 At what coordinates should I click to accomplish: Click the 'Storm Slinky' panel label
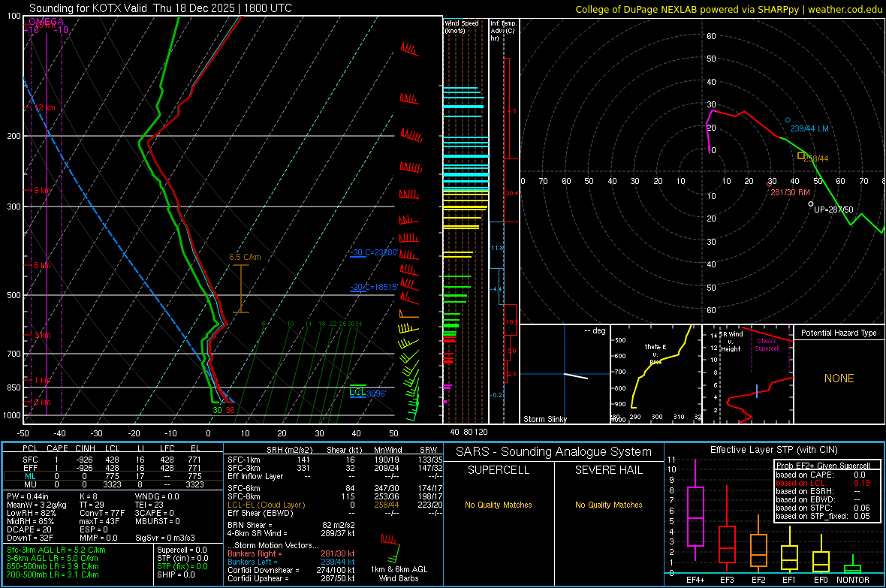(x=544, y=419)
